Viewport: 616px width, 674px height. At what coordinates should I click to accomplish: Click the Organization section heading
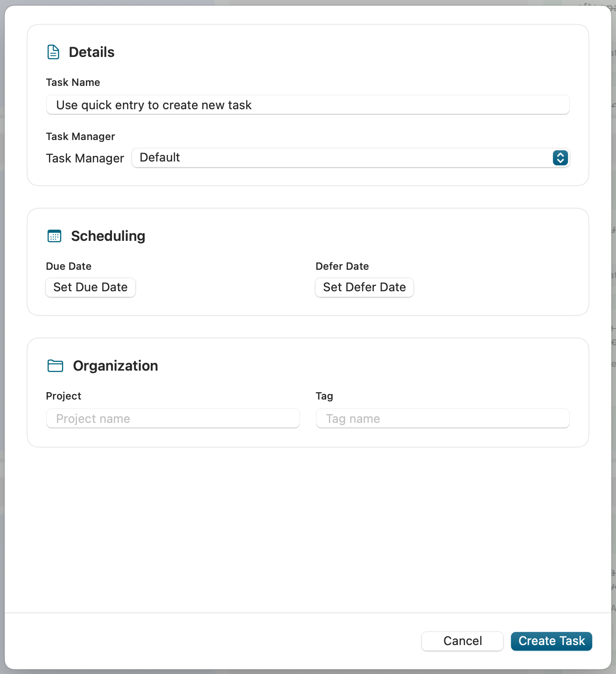pyautogui.click(x=116, y=366)
